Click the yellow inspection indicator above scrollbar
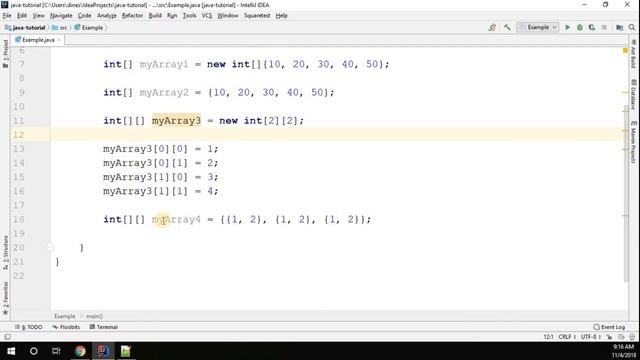Image resolution: width=640 pixels, height=360 pixels. click(x=625, y=51)
